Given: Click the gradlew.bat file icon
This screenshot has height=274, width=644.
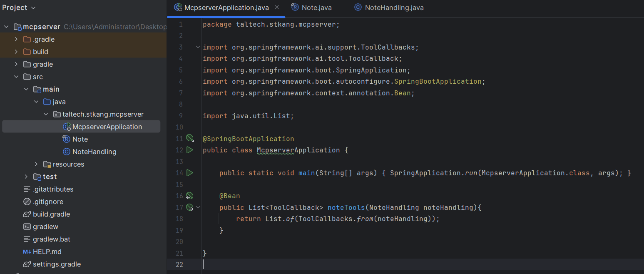Looking at the screenshot, I should pos(27,239).
